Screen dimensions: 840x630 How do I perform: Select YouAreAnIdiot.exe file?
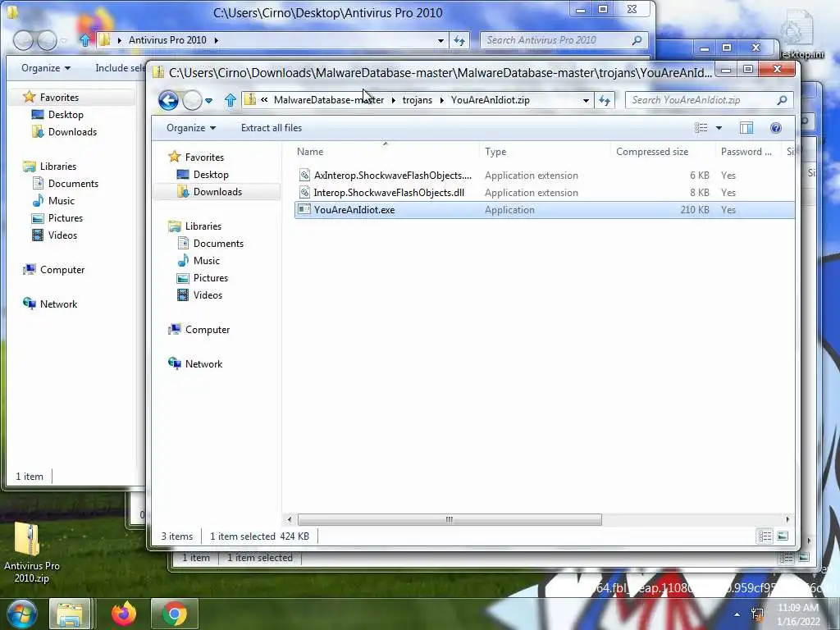(x=544, y=209)
